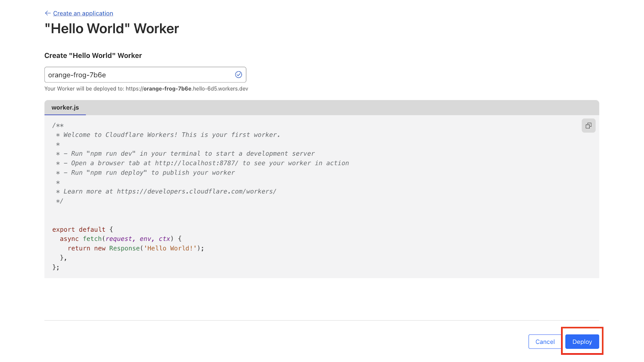Edit the worker name field orange-frog-7b6e
Viewport: 644px width, 362px height.
coord(145,75)
